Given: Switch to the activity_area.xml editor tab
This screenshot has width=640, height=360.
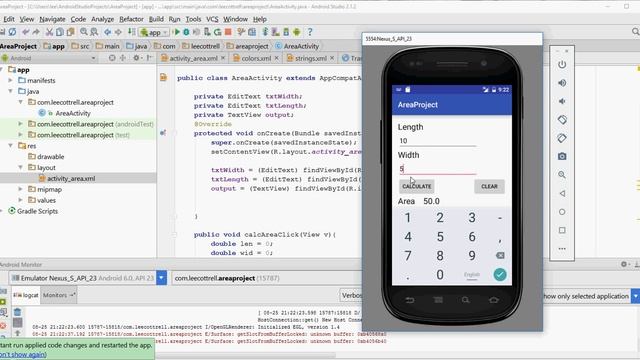Looking at the screenshot, I should click(x=193, y=58).
